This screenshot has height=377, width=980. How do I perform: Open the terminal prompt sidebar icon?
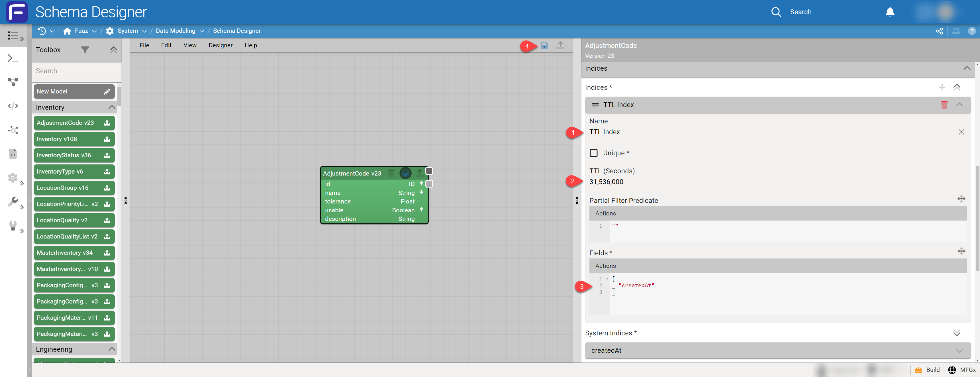pyautogui.click(x=13, y=58)
